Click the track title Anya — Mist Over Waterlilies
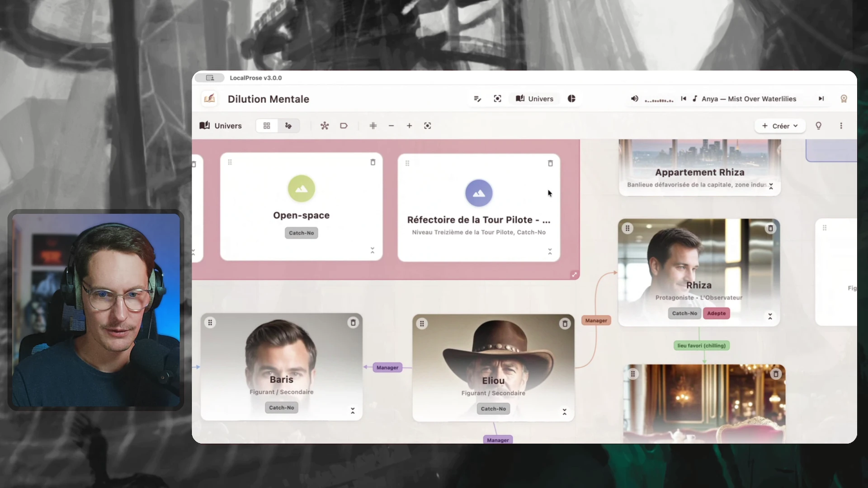868x488 pixels. [x=749, y=99]
